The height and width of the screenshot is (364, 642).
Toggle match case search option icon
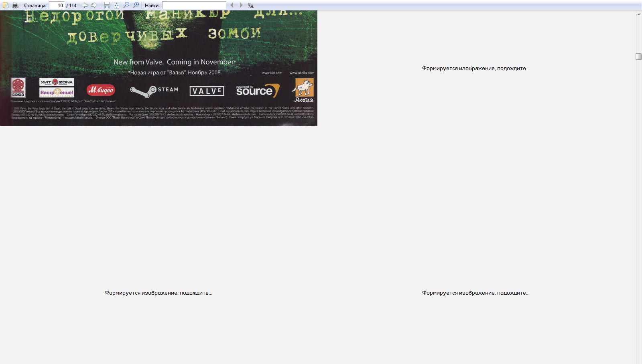point(251,5)
